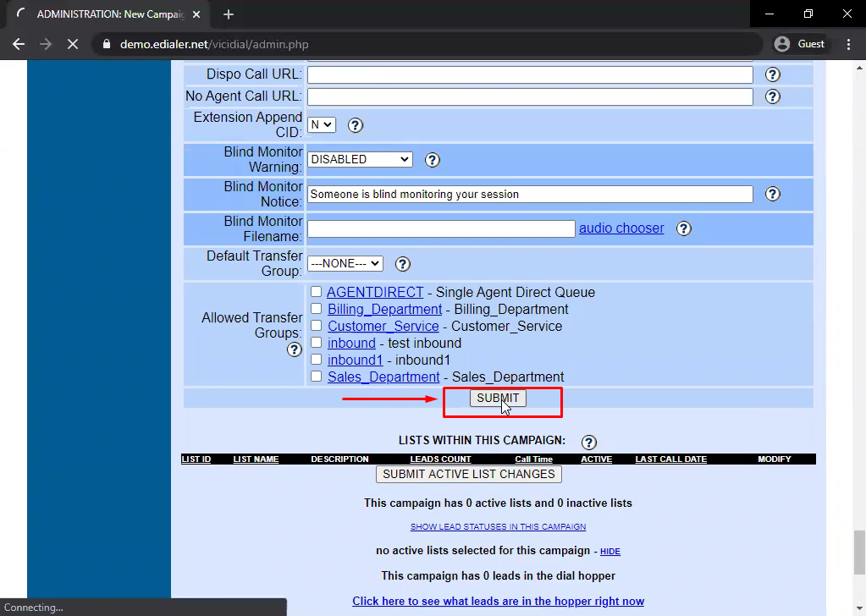
Task: Open the AGENTDIRECT link
Action: tap(375, 292)
